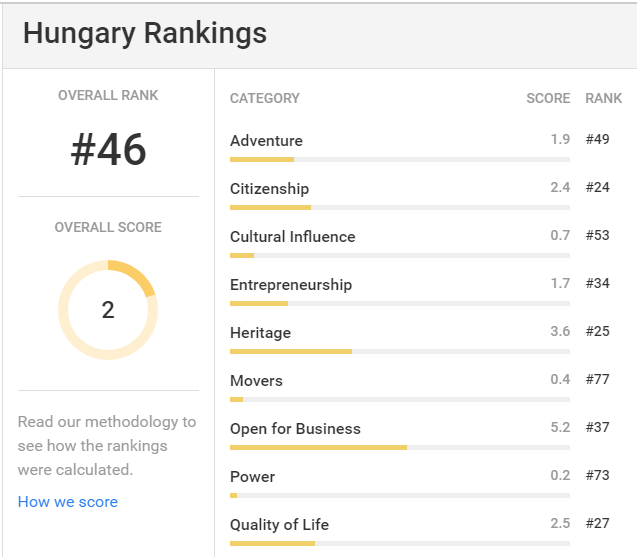Viewport: 637px width, 557px height.
Task: Click the Adventure score progress bar
Action: (399, 159)
